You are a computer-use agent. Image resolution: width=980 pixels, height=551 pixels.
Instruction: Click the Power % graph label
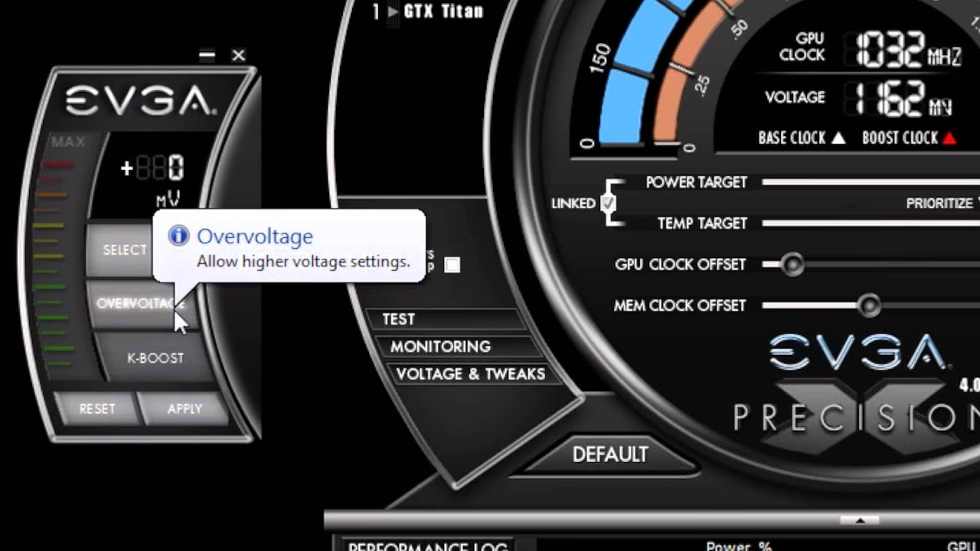(739, 546)
